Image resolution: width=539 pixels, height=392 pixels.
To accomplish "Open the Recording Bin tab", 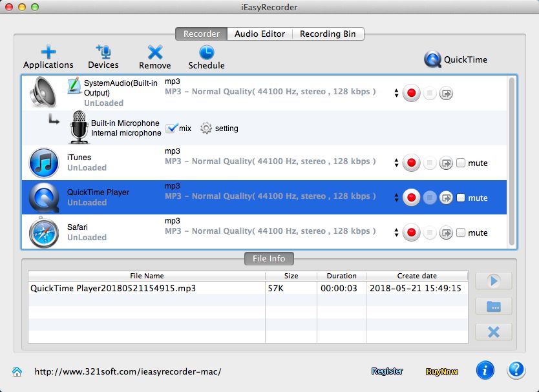I will tap(328, 34).
